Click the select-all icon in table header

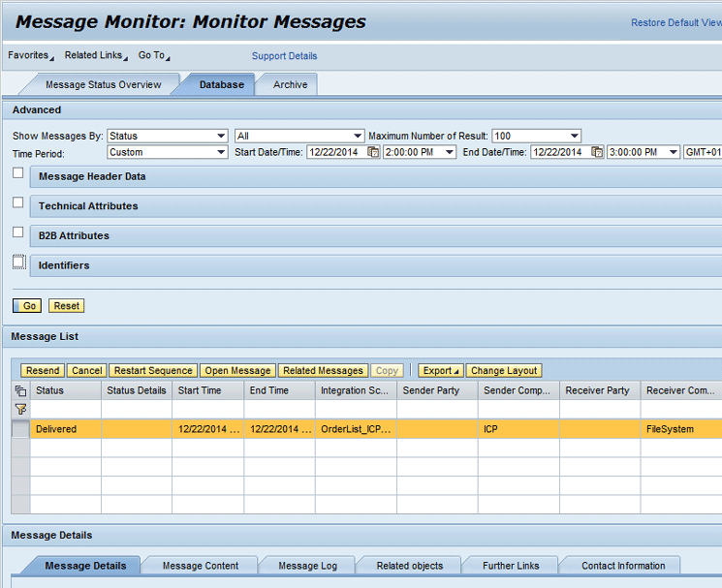point(20,391)
